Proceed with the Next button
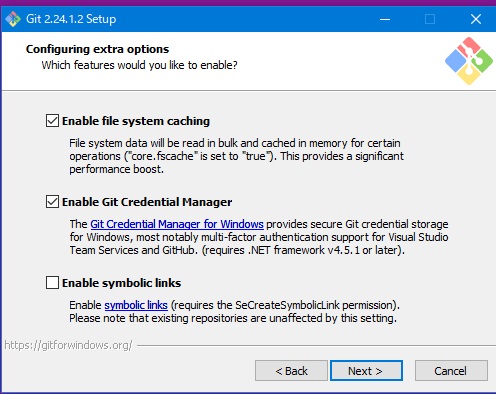The width and height of the screenshot is (496, 394). 366,371
